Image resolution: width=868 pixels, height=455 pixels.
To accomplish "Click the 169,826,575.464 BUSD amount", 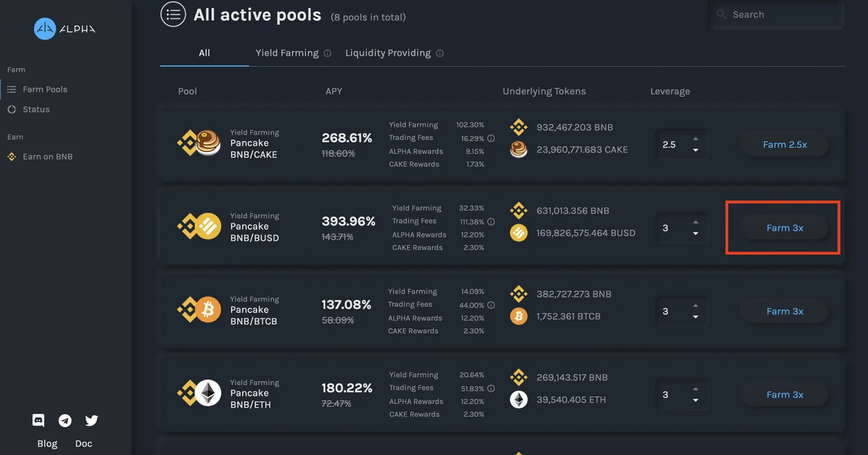I will coord(586,233).
